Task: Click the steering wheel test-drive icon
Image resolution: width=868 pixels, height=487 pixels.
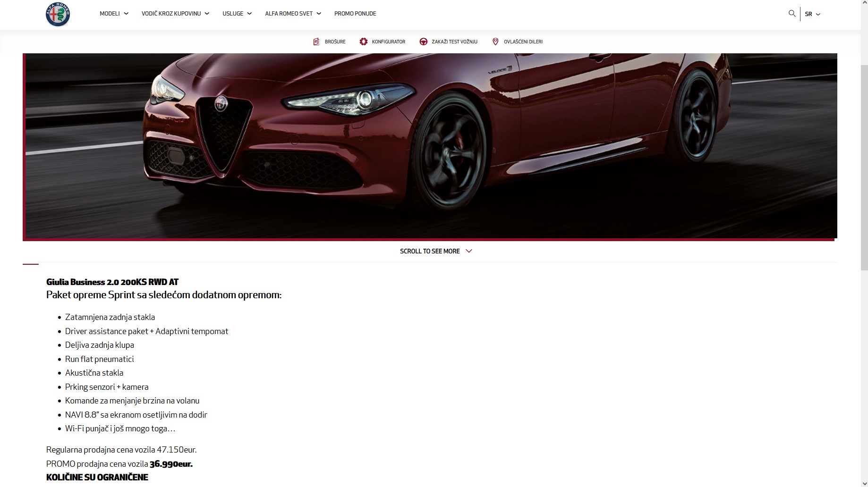Action: 424,42
